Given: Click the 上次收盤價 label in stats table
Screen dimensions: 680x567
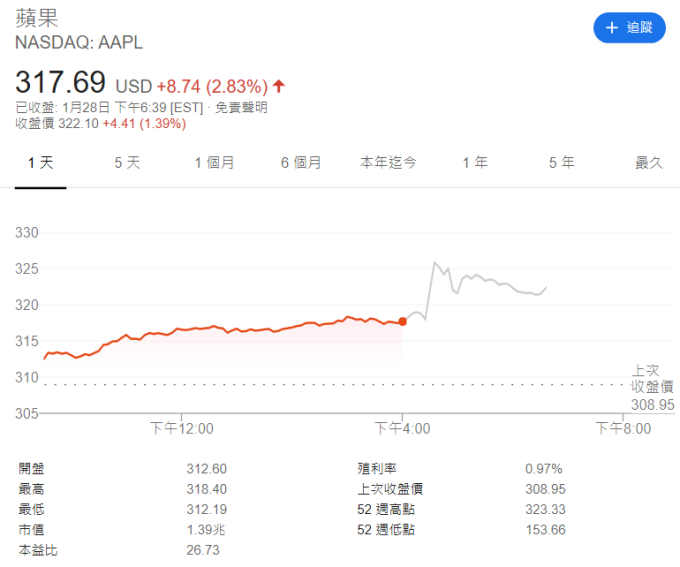Looking at the screenshot, I should pyautogui.click(x=390, y=489).
